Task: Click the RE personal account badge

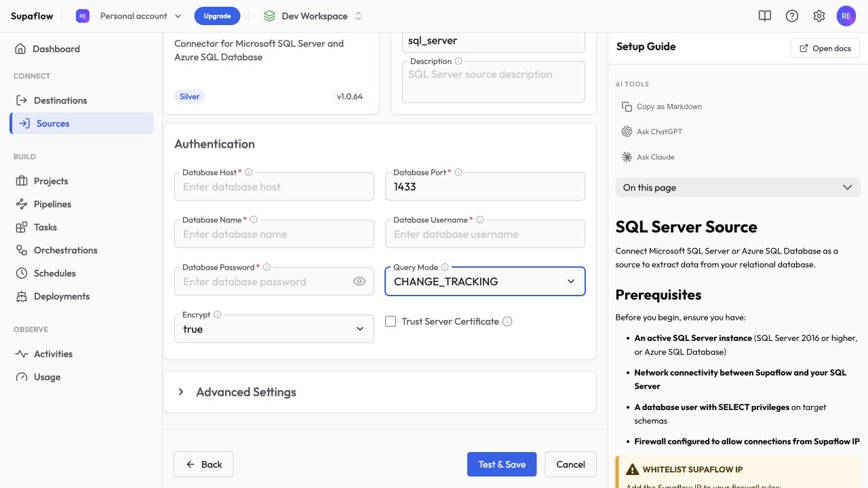Action: point(83,16)
